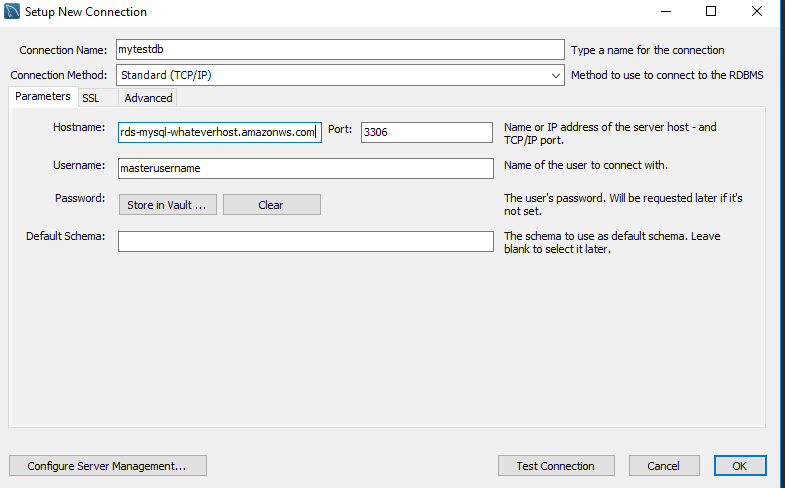Viewport: 785px width, 488px height.
Task: Focus the Connection Name input field
Action: tap(340, 50)
